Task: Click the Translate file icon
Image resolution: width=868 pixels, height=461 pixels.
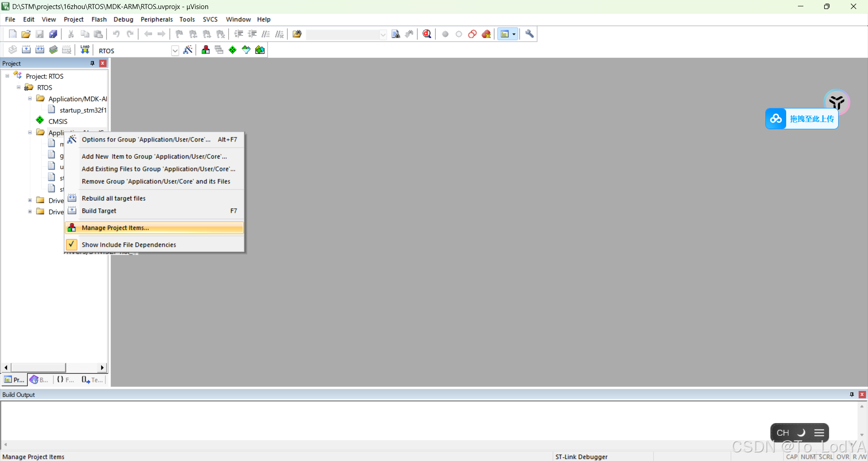Action: [13, 50]
